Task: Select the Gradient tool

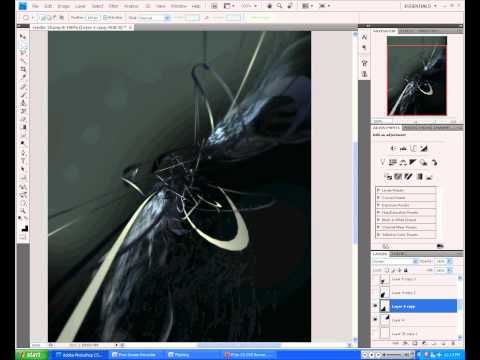Action: click(23, 127)
